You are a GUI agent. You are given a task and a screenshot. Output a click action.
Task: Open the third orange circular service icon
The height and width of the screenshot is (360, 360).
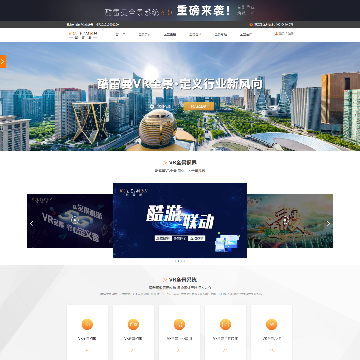click(179, 324)
